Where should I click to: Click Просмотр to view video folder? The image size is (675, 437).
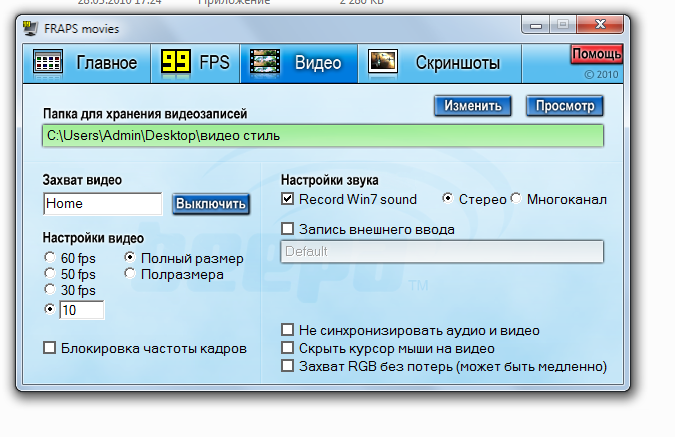click(x=565, y=106)
